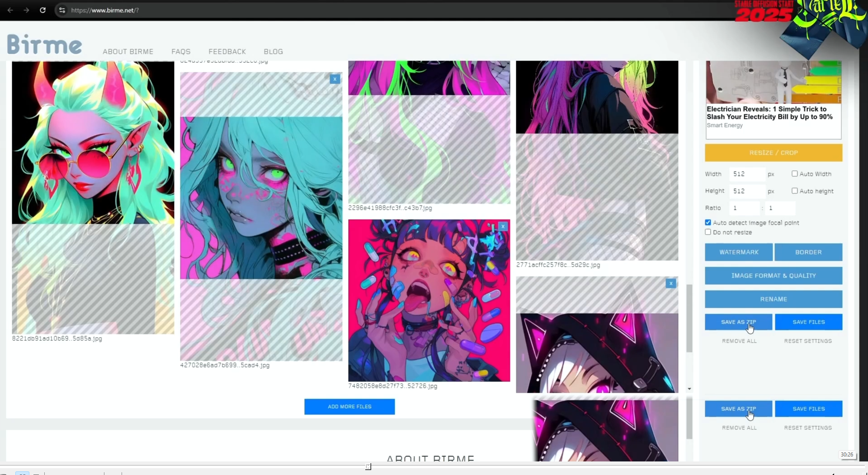Expand the Watermark options

coord(739,252)
